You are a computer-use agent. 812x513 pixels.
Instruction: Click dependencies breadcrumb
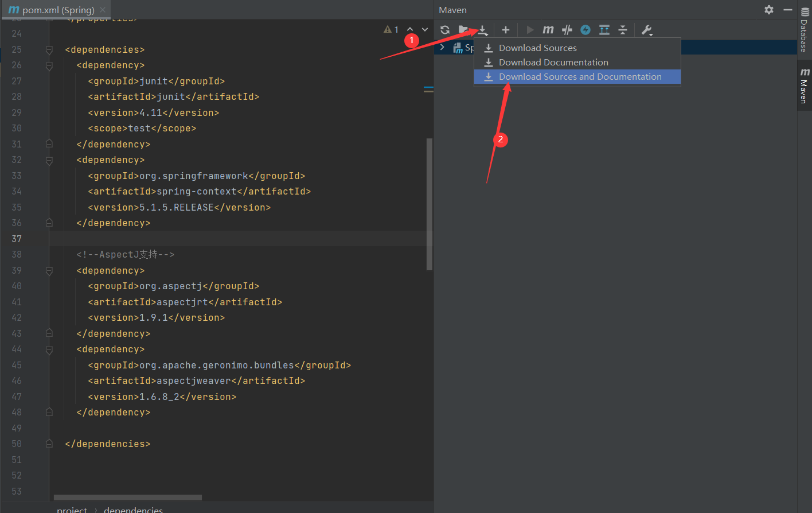[x=133, y=509]
